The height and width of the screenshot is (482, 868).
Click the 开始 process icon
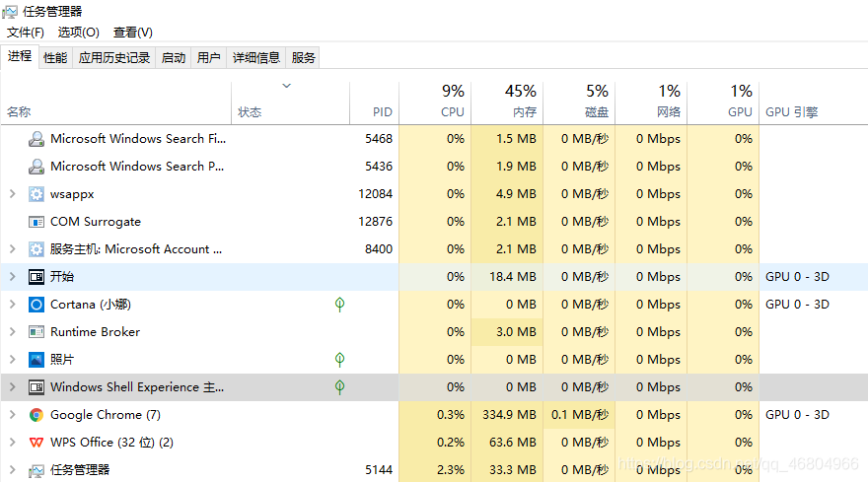[x=36, y=277]
